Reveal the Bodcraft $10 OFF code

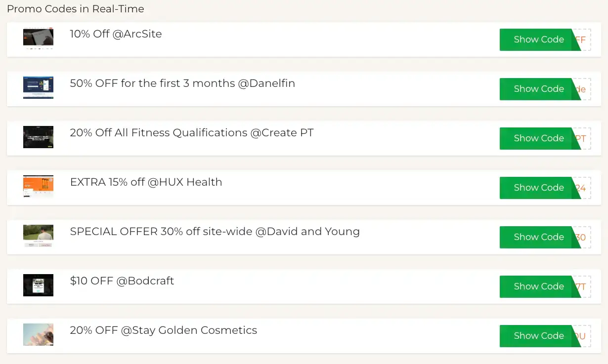click(539, 286)
